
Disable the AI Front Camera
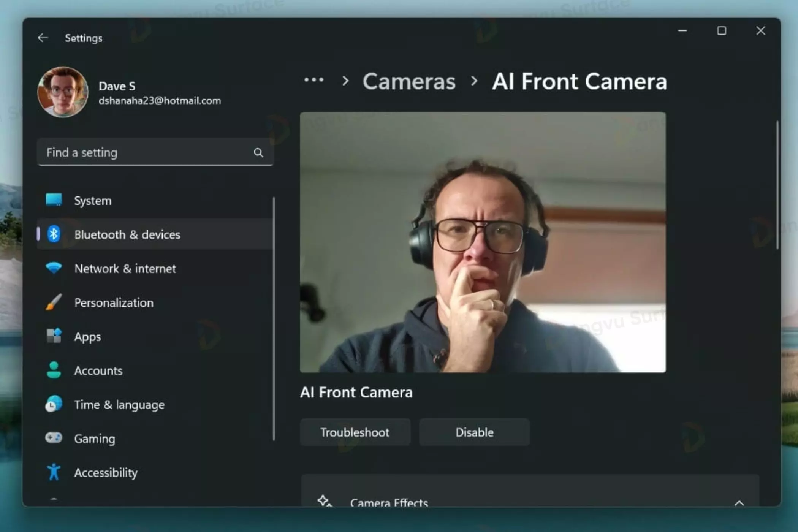click(474, 432)
